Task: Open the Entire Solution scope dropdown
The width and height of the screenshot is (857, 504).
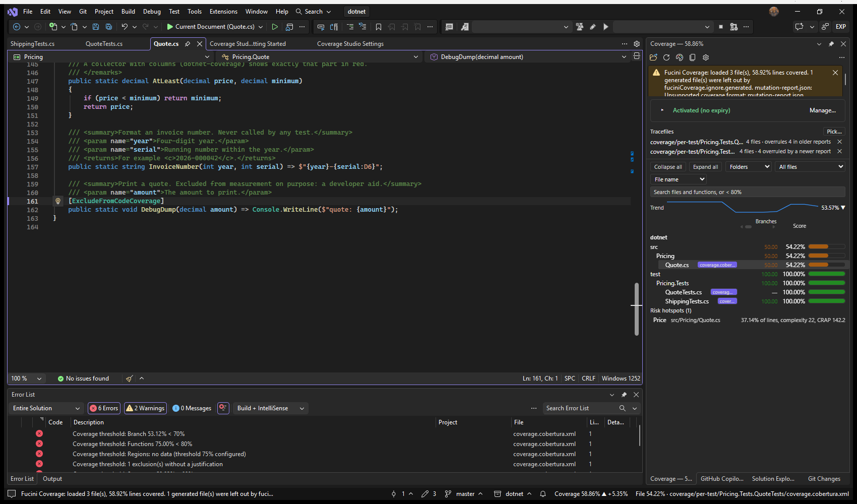Action: pos(46,408)
